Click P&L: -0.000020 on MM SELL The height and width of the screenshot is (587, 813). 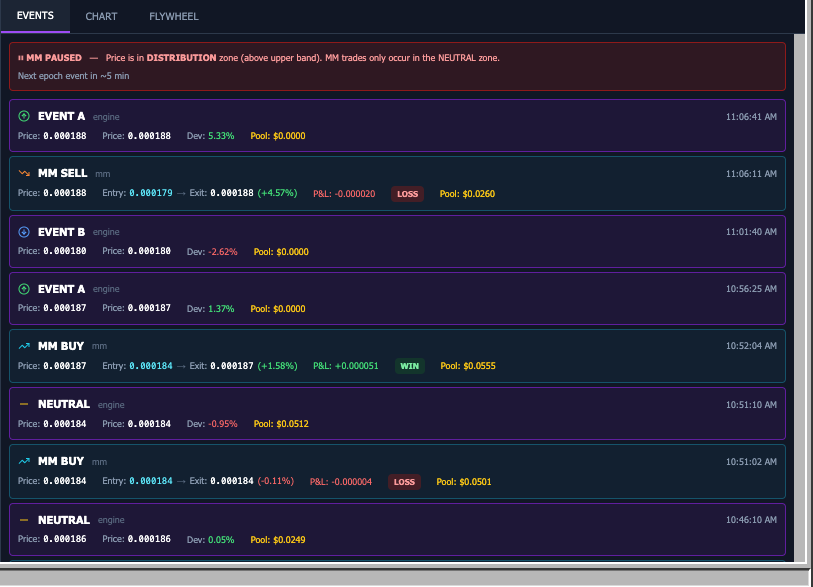coord(344,194)
